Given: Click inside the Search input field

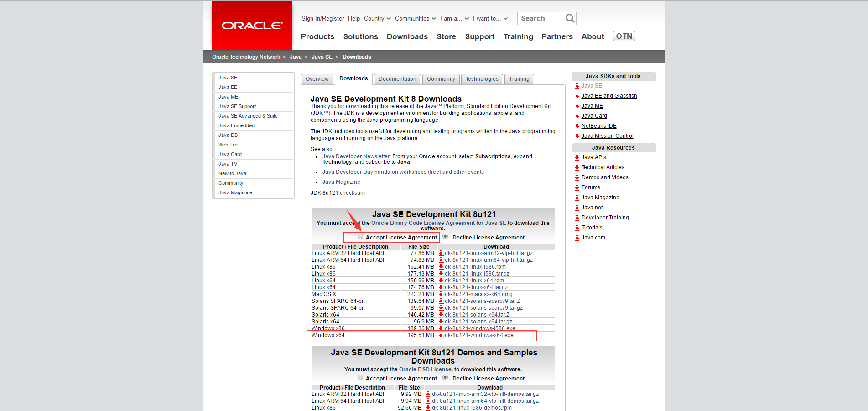Looking at the screenshot, I should (541, 18).
